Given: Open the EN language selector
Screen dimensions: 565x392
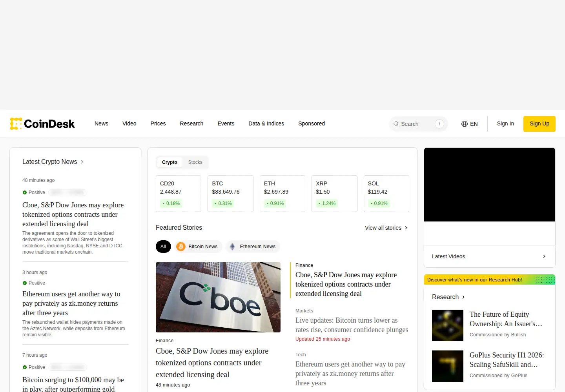Looking at the screenshot, I should click(470, 124).
